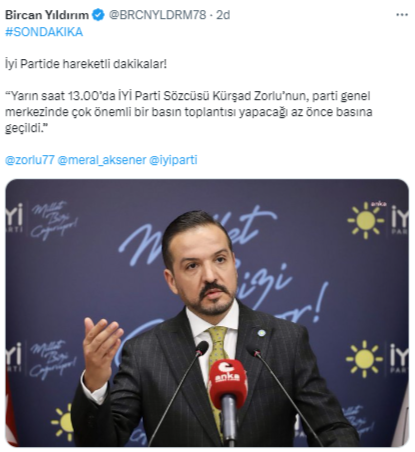
Task: Open the tweet's more options ellipsis menu
Action: pyautogui.click(x=402, y=15)
